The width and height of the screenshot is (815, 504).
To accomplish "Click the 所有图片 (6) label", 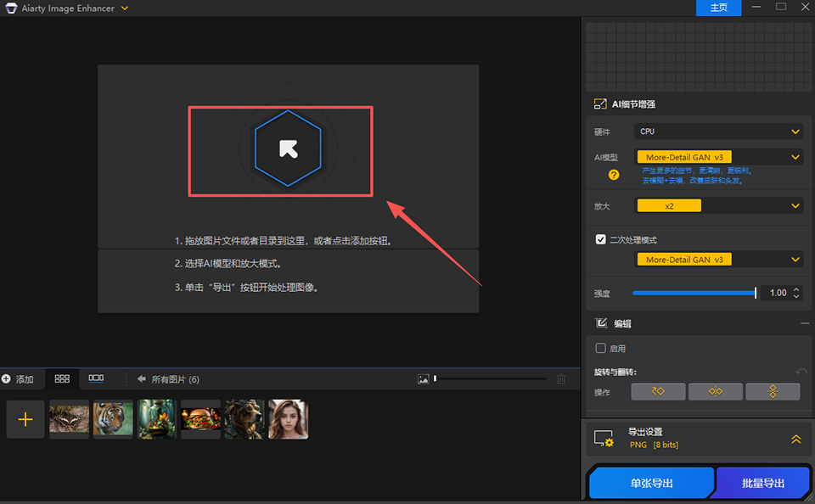I will click(175, 379).
